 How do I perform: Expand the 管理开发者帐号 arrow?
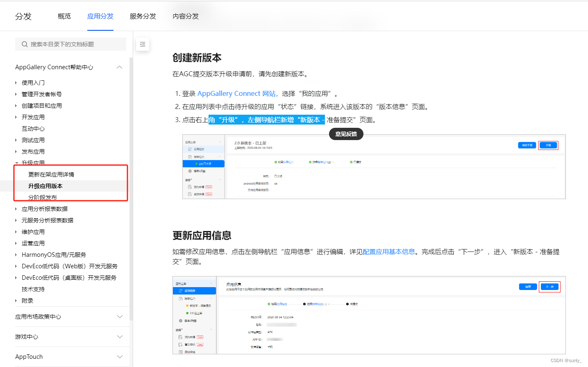click(16, 94)
